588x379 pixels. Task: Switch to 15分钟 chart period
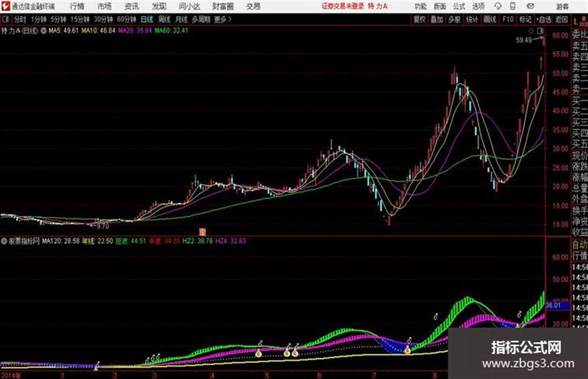tap(80, 19)
